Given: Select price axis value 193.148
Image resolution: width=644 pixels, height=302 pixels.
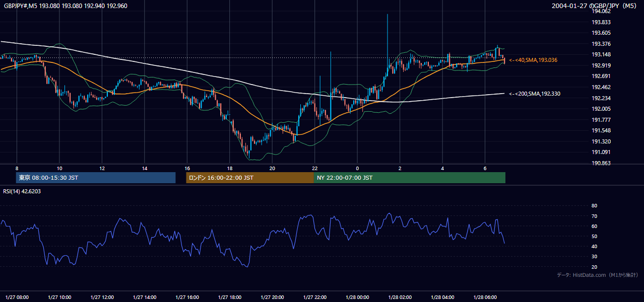Looking at the screenshot, I should [601, 55].
